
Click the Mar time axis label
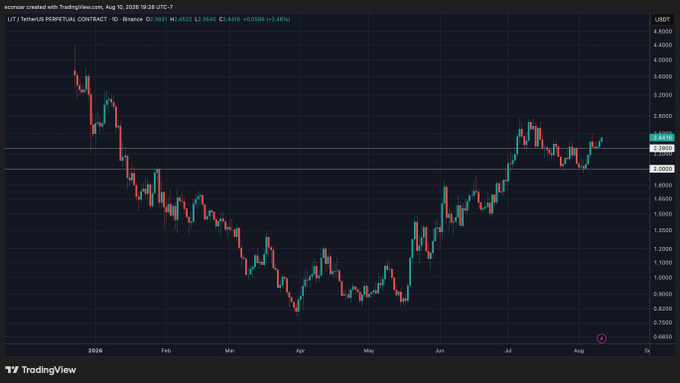[229, 350]
